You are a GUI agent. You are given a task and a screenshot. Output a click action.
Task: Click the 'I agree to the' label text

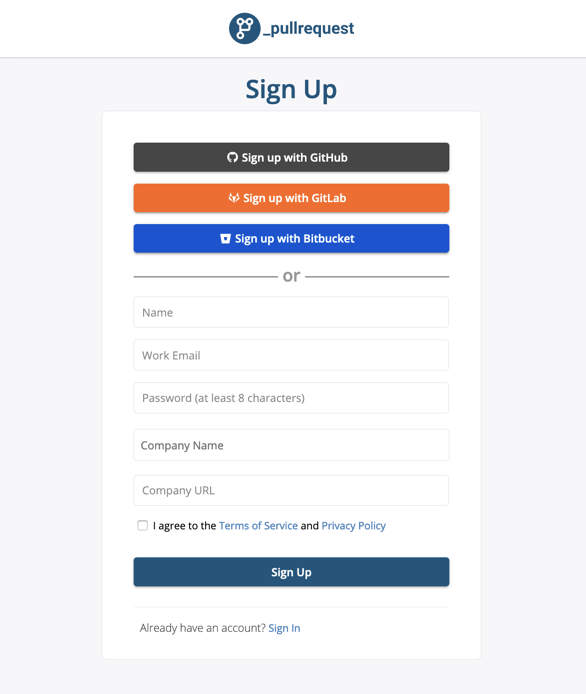185,526
